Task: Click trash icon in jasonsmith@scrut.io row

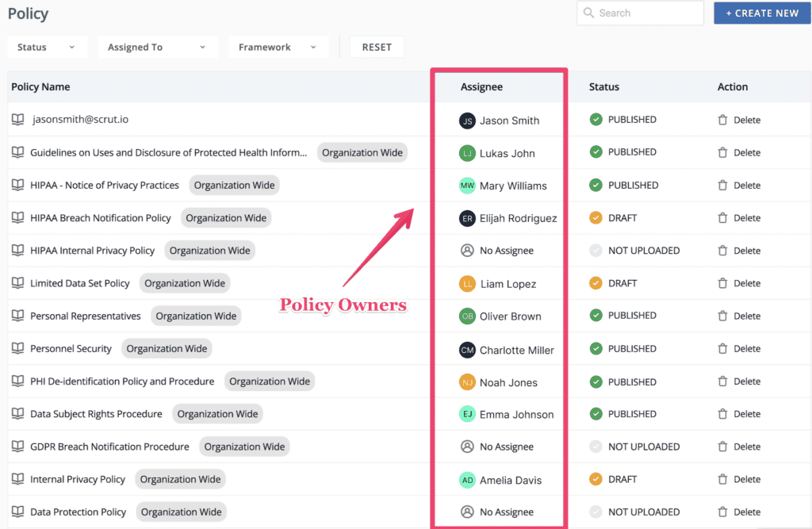Action: [722, 120]
